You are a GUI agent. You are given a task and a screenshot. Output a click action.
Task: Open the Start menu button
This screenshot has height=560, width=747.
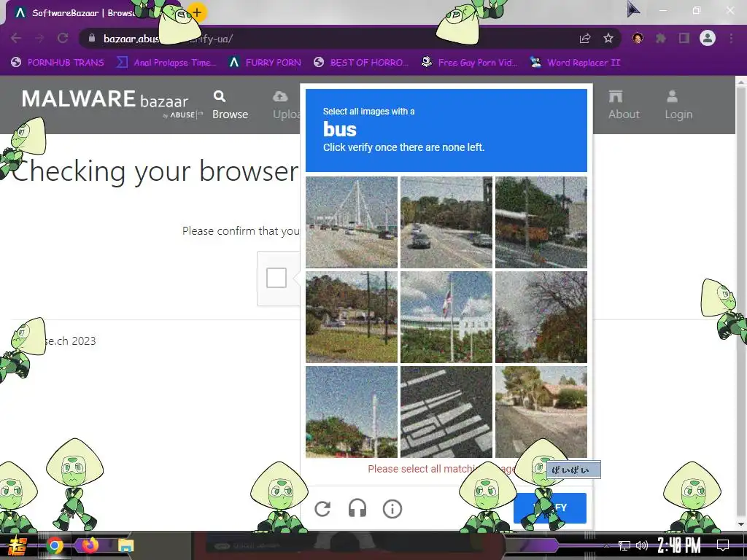coord(18,545)
